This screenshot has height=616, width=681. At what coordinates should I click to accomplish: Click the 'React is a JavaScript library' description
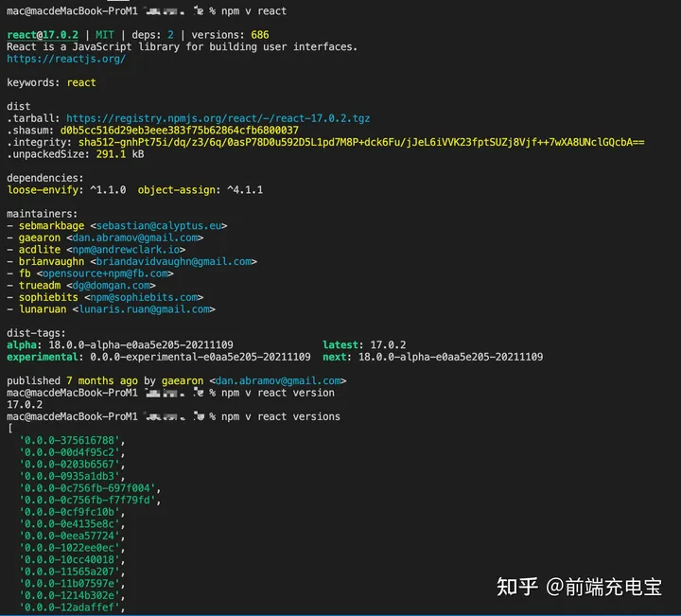(182, 47)
